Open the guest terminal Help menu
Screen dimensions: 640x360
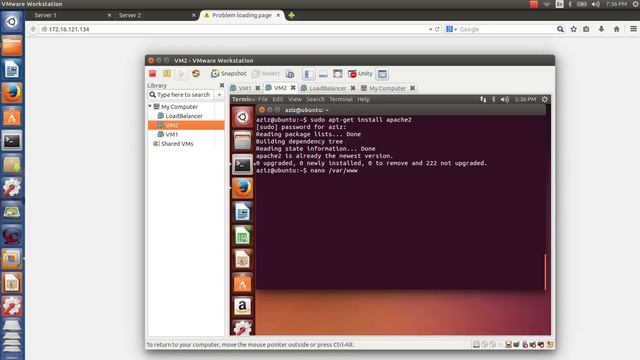[x=363, y=99]
